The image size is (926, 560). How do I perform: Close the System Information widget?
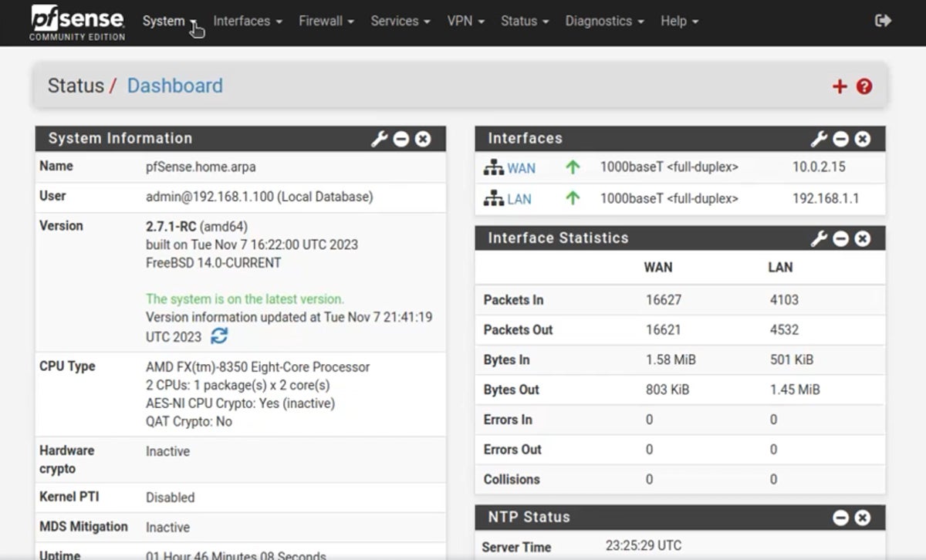[x=423, y=139]
